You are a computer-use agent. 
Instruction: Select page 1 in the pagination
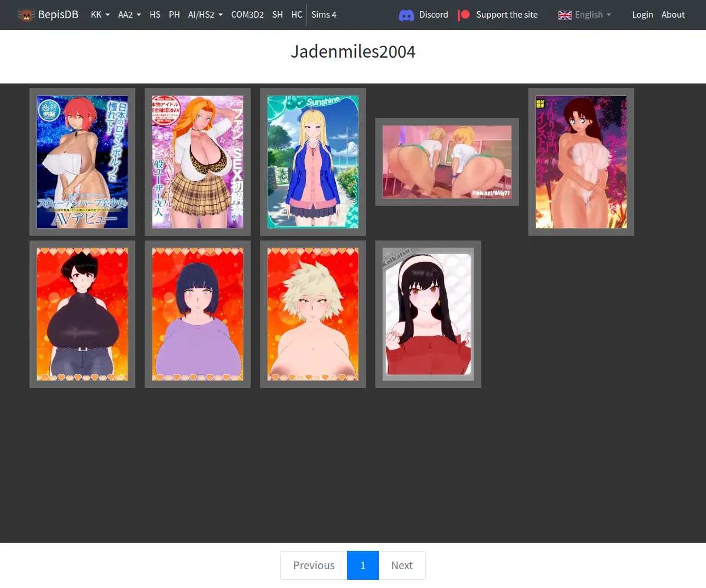tap(363, 565)
